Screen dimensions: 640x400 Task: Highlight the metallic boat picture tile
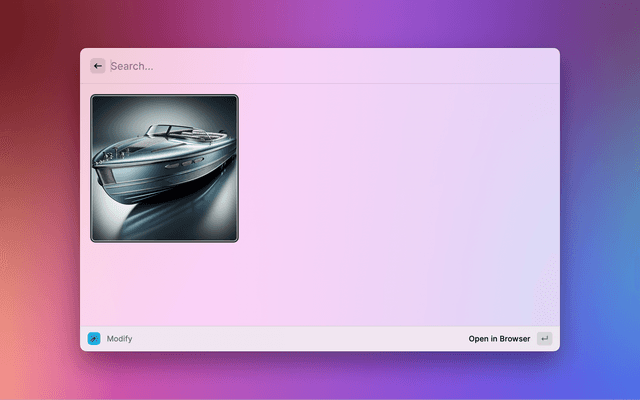click(x=165, y=168)
